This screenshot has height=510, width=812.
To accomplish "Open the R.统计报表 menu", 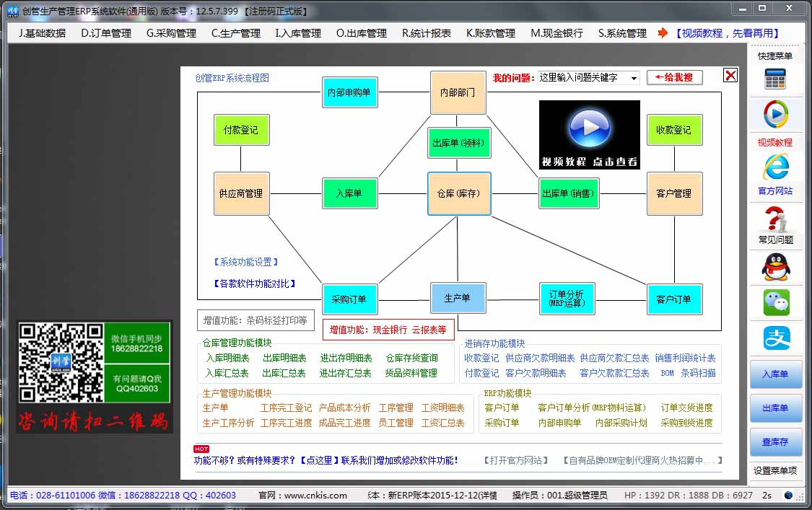I will 426,33.
